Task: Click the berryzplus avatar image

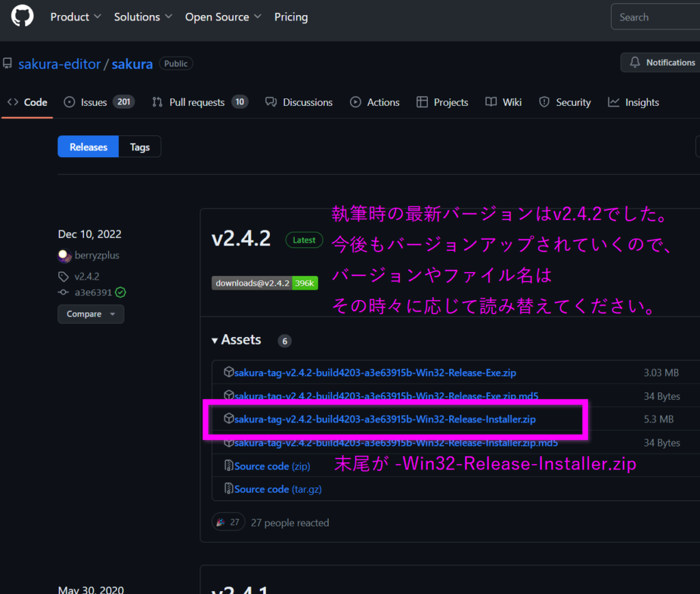Action: tap(65, 256)
